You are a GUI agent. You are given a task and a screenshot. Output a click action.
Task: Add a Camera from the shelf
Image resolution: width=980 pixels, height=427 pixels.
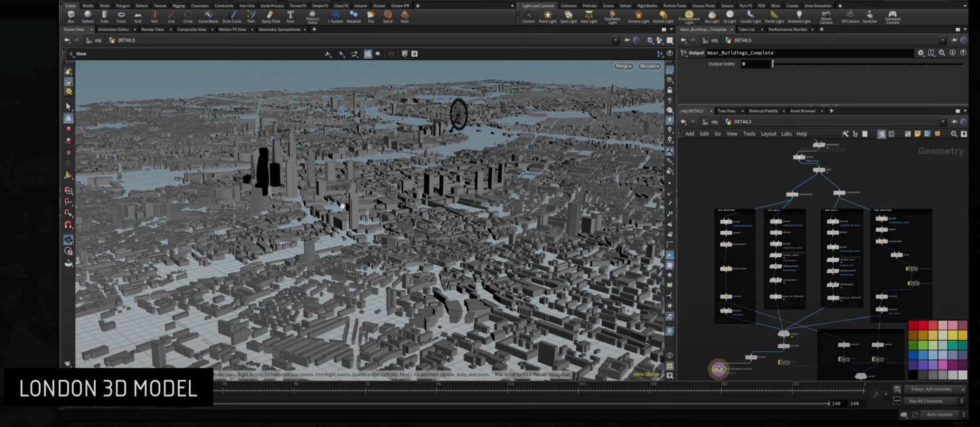click(528, 17)
